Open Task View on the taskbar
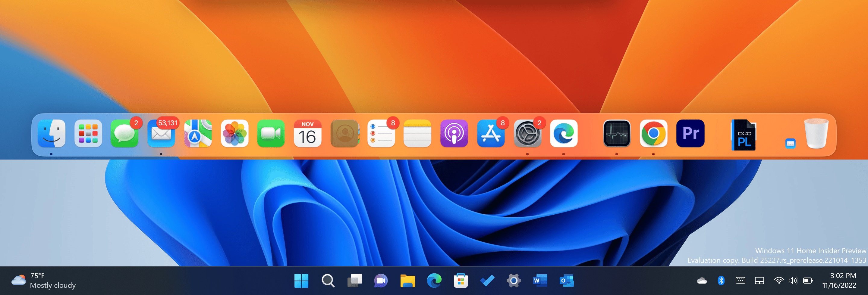The width and height of the screenshot is (868, 295). [x=354, y=281]
